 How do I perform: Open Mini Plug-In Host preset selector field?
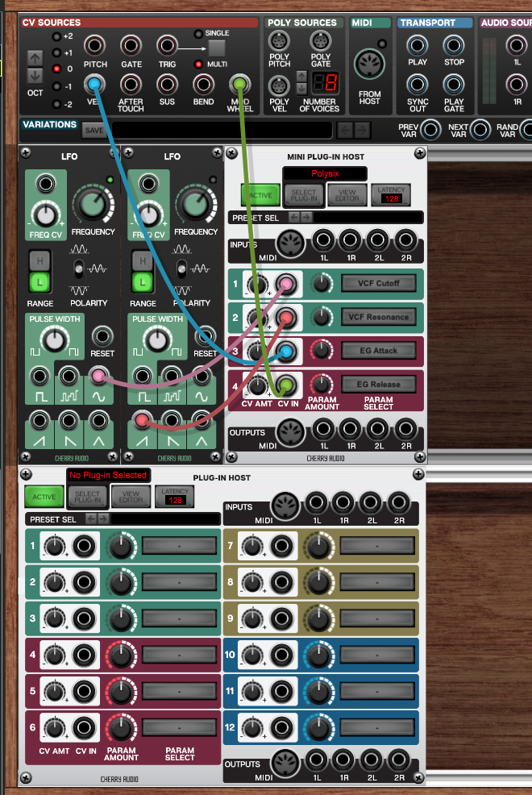click(x=368, y=218)
